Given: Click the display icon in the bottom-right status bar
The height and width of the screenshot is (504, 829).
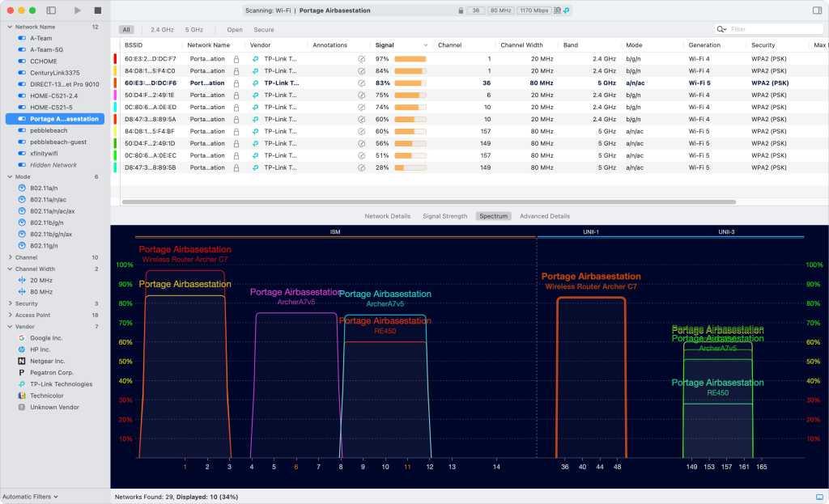Looking at the screenshot, I should (x=819, y=498).
